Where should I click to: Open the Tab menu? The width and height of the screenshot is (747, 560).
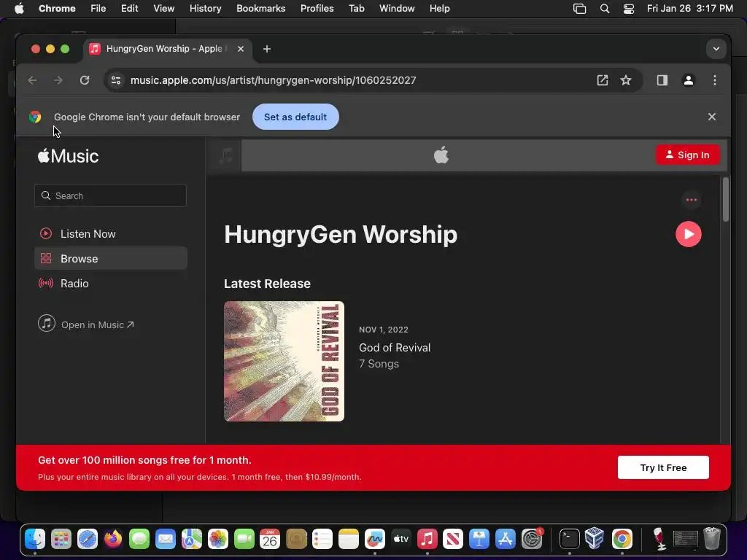pyautogui.click(x=356, y=9)
